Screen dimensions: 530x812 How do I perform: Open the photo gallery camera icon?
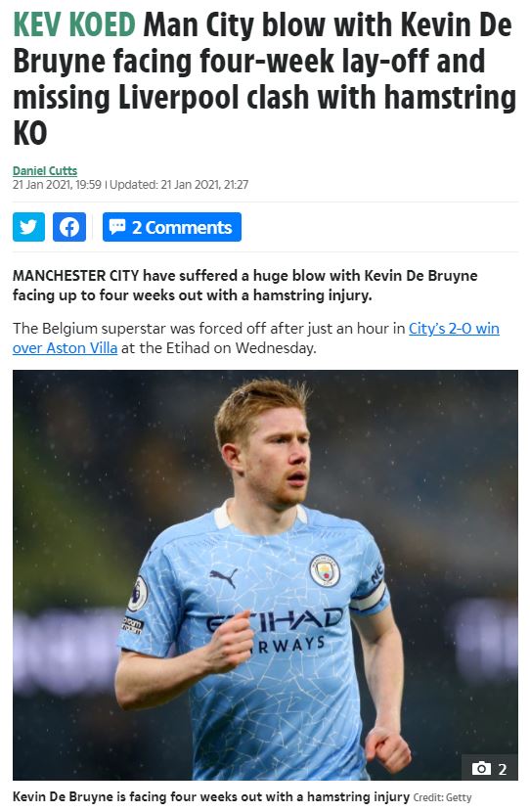point(481,769)
